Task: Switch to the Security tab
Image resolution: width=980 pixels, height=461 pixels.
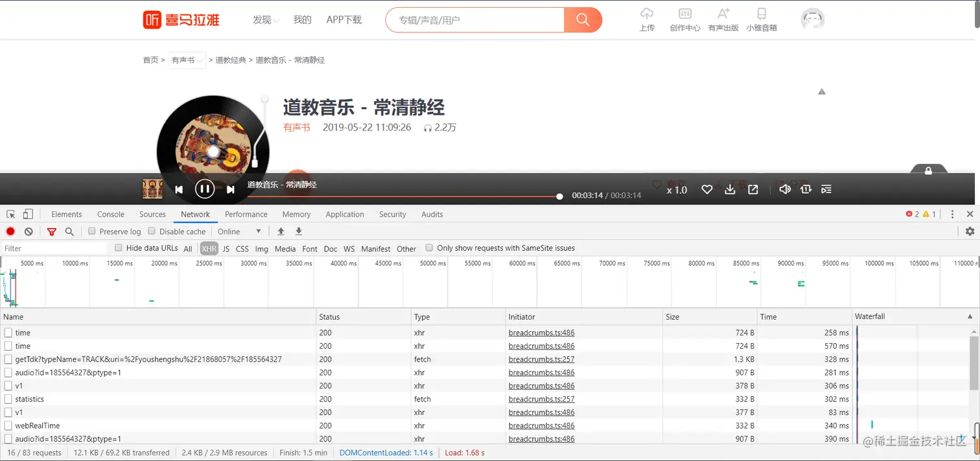Action: click(393, 214)
